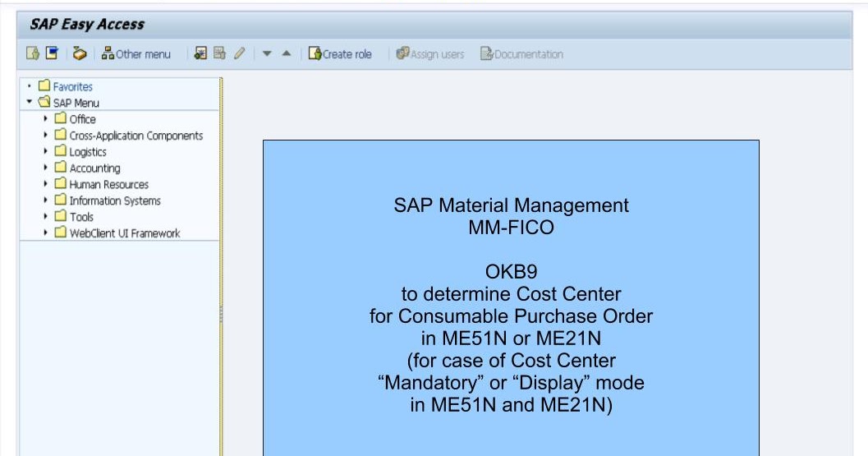Expand the Information Systems folder
The width and height of the screenshot is (868, 456).
coord(45,200)
